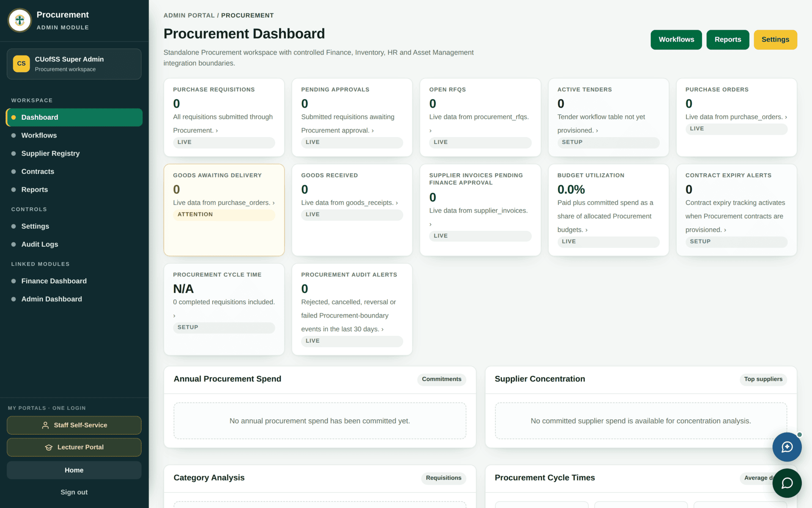
Task: Open the Lecturer Portal
Action: pyautogui.click(x=74, y=447)
